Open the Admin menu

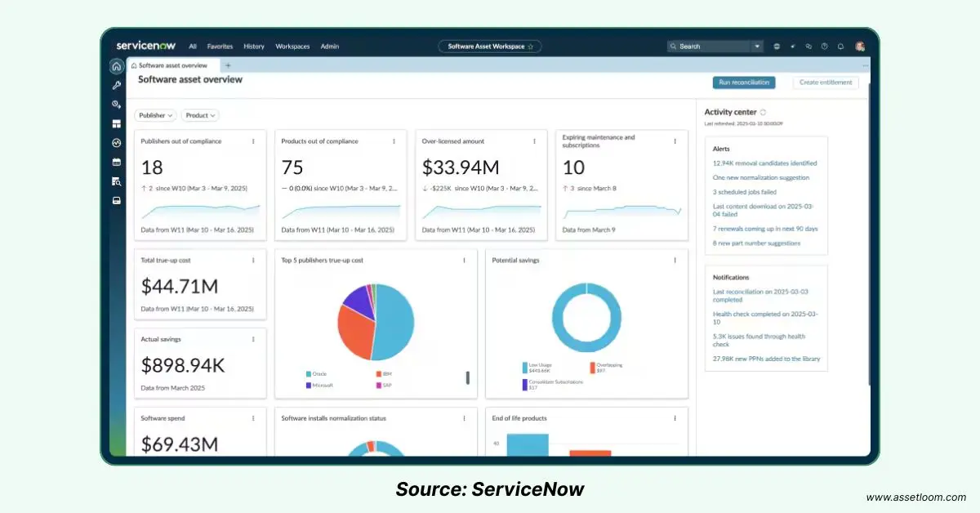[x=330, y=47]
